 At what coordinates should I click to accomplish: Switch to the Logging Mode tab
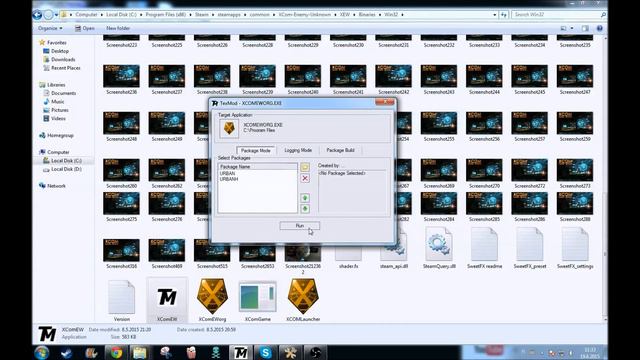click(298, 150)
